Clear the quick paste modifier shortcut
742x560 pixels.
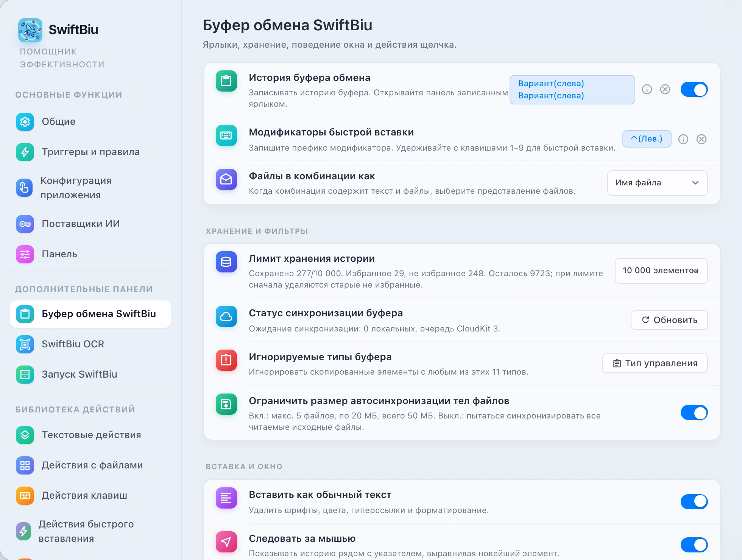pyautogui.click(x=701, y=139)
